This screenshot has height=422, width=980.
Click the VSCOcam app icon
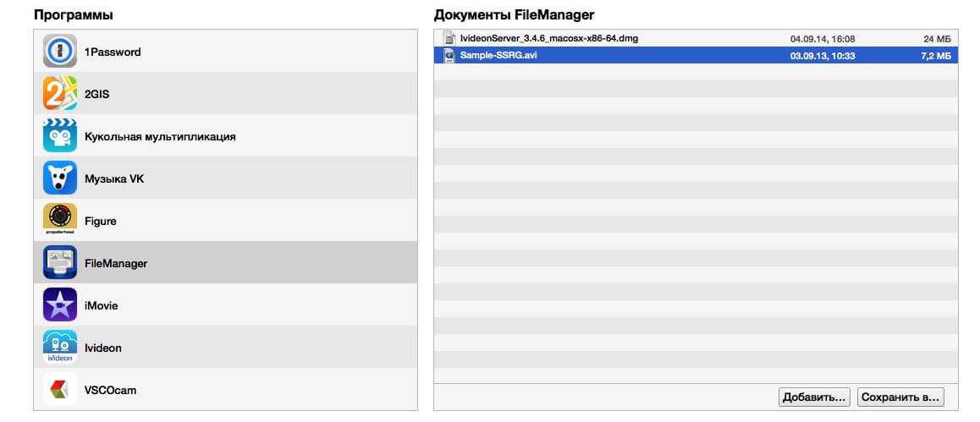60,390
